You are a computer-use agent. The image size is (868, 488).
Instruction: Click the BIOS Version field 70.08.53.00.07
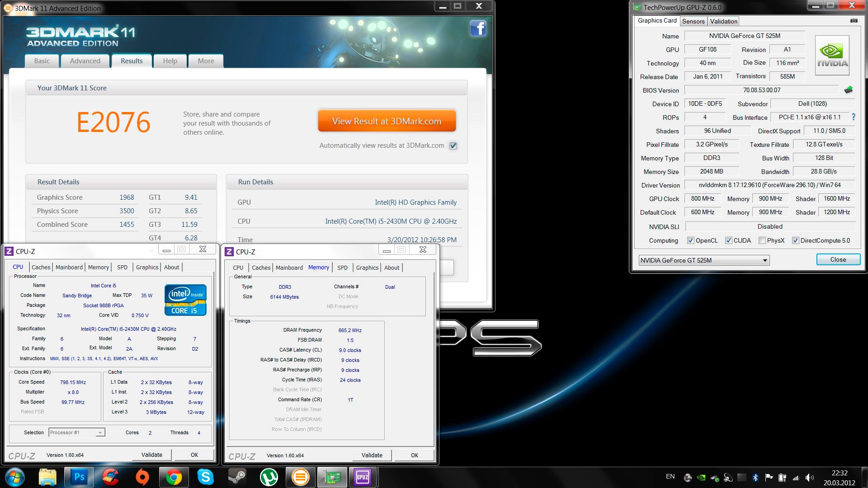pos(762,90)
